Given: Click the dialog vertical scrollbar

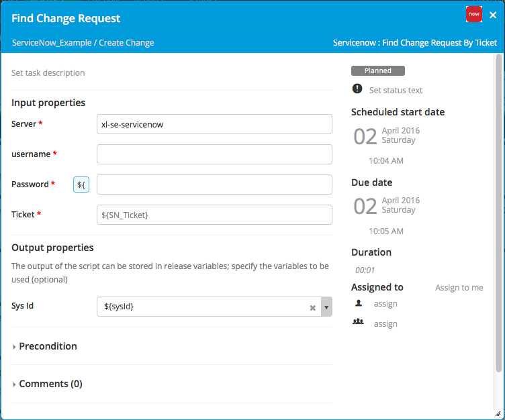Looking at the screenshot, I should [498, 213].
